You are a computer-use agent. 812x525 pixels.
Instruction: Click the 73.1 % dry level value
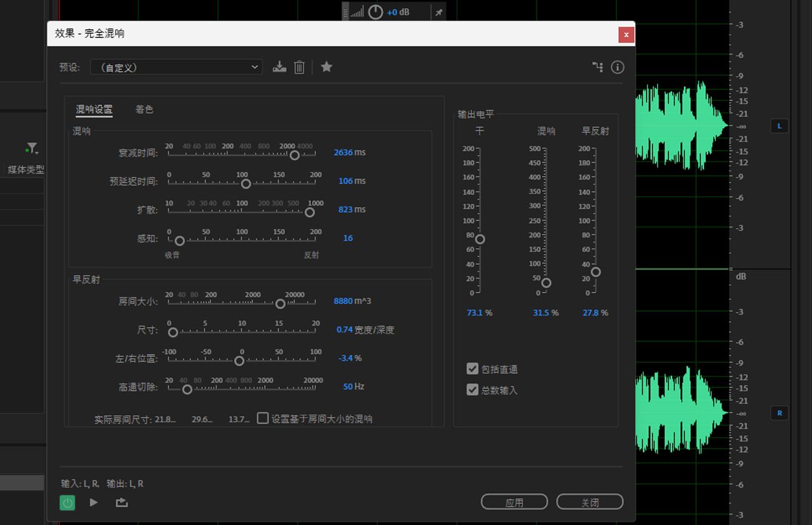[x=475, y=312]
